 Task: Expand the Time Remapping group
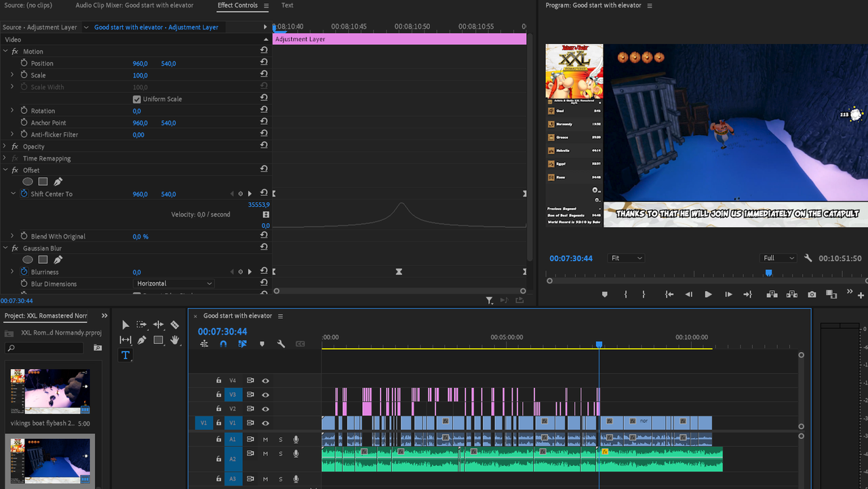coord(5,159)
